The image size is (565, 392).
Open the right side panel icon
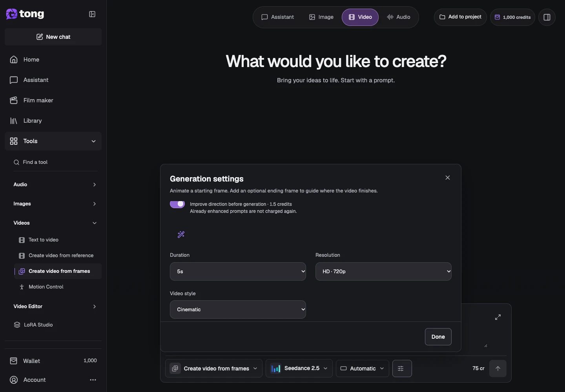(547, 17)
